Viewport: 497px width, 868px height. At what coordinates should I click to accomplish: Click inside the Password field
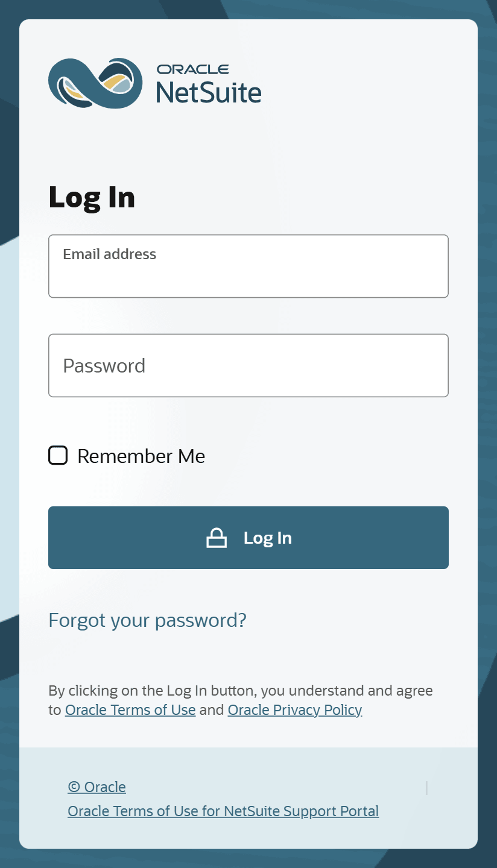coord(248,365)
